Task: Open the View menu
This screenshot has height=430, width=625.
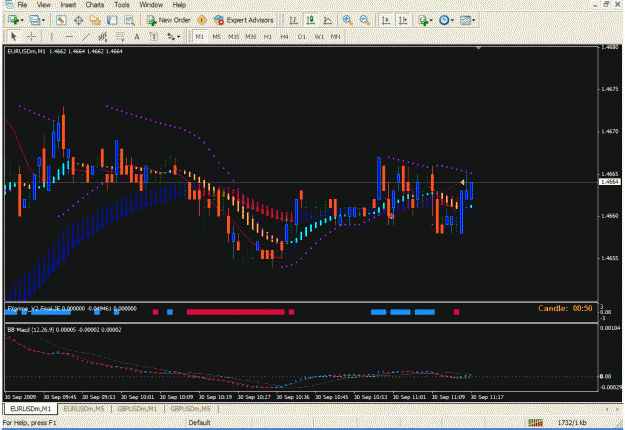Action: pos(43,5)
